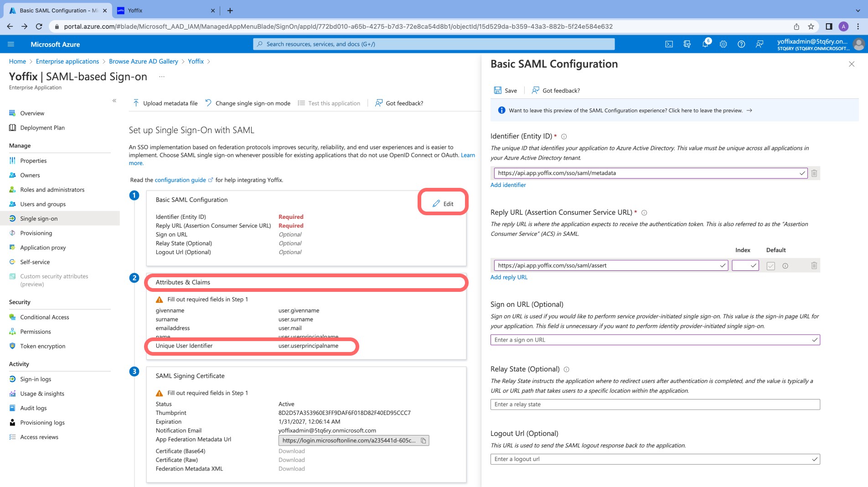Screen dimensions: 868x487
Task: Click the Relay State input field
Action: (655, 404)
